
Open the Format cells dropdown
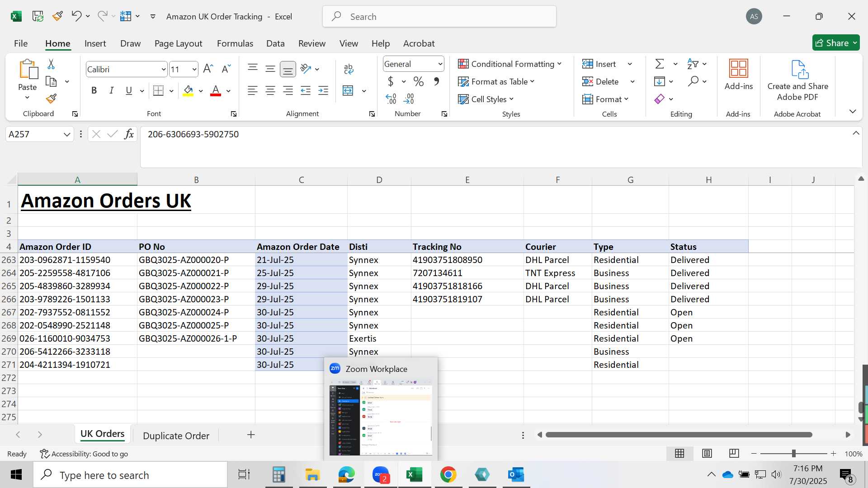coord(605,99)
